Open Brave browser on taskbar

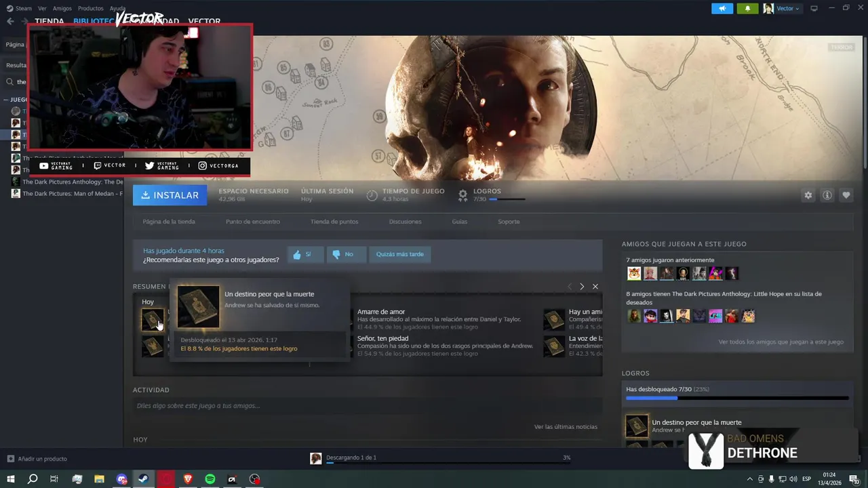(x=188, y=479)
